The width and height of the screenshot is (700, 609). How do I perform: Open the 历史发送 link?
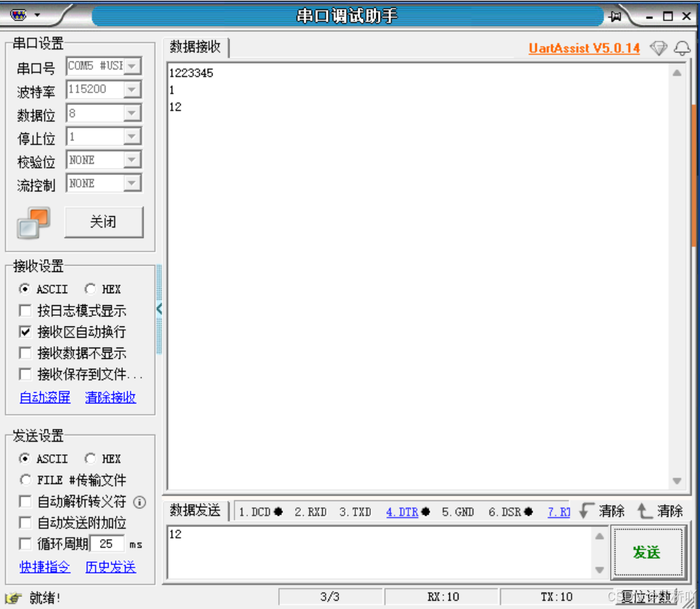pos(110,567)
